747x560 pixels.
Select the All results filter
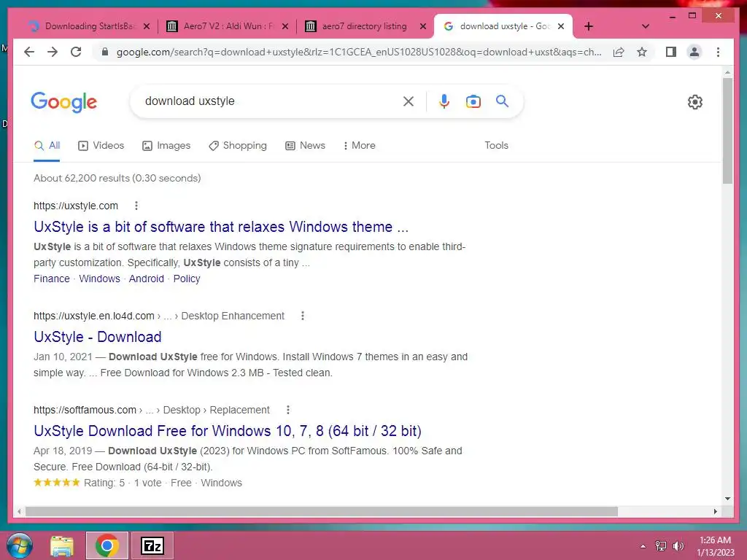pos(47,146)
